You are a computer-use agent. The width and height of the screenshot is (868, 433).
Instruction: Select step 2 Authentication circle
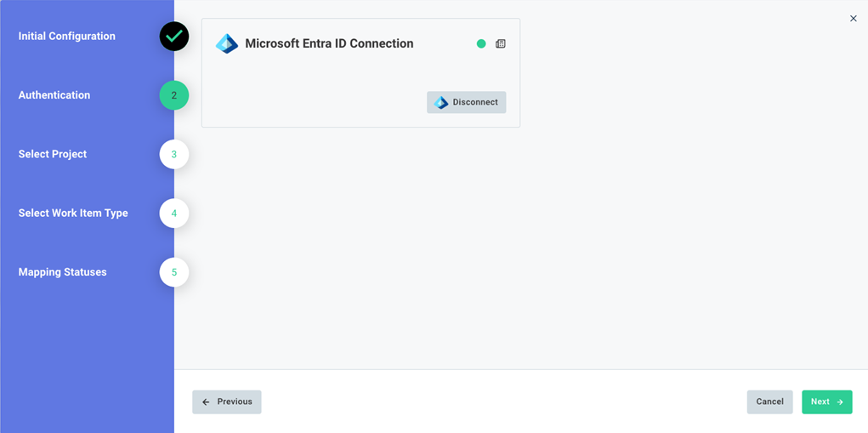pyautogui.click(x=174, y=95)
